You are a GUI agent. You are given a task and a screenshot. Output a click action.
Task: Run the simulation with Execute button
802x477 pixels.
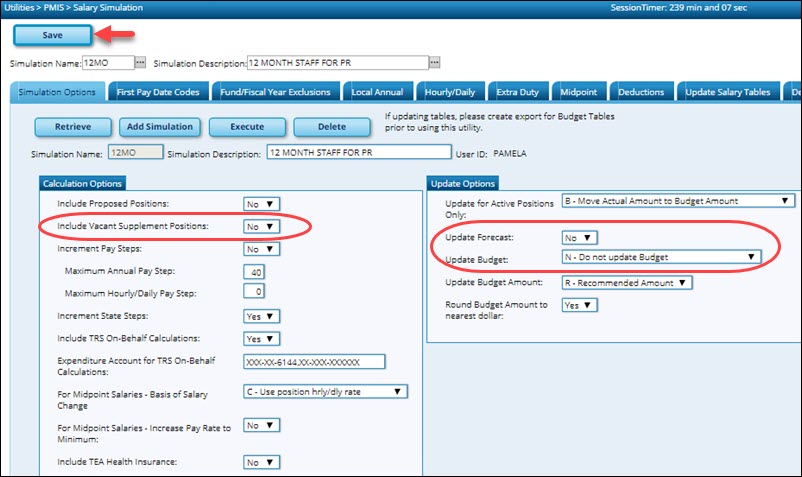tap(247, 127)
